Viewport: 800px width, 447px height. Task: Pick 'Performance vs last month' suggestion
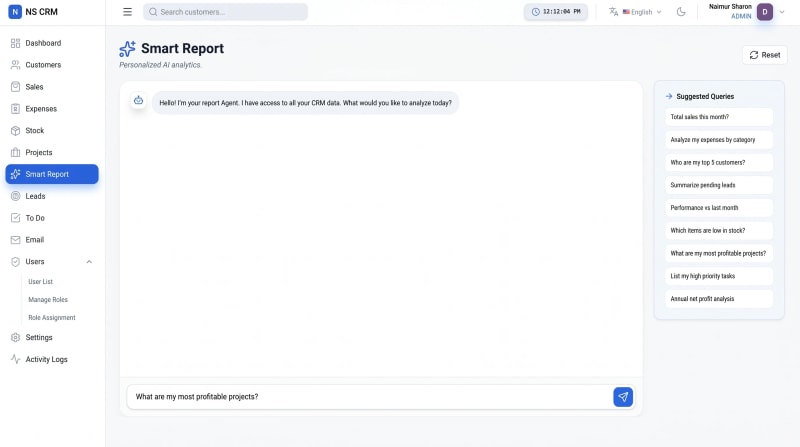tap(719, 208)
